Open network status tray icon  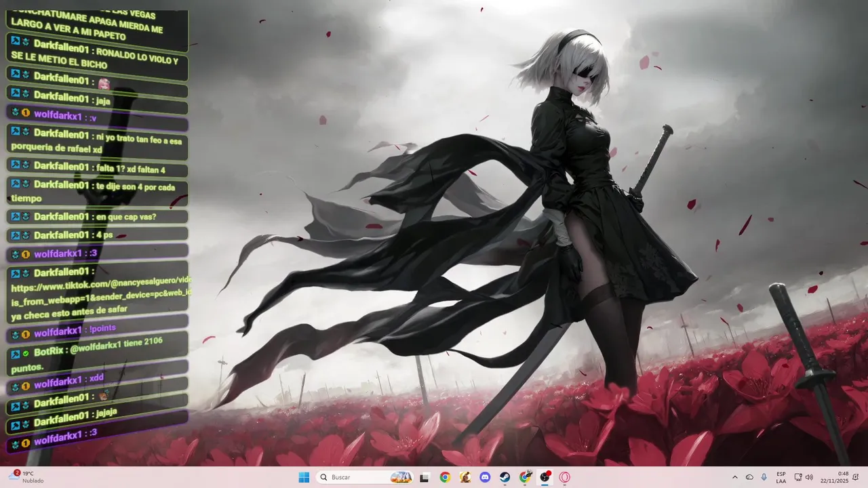pyautogui.click(x=798, y=477)
